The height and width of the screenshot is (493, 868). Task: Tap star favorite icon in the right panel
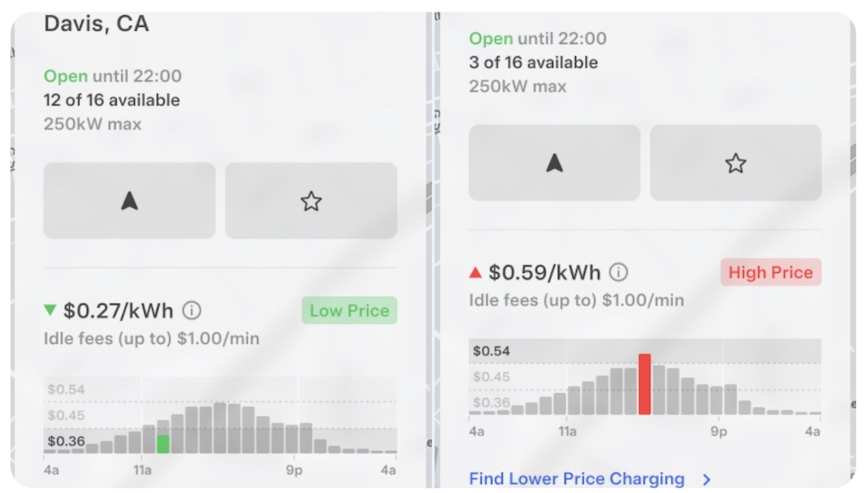click(x=736, y=163)
